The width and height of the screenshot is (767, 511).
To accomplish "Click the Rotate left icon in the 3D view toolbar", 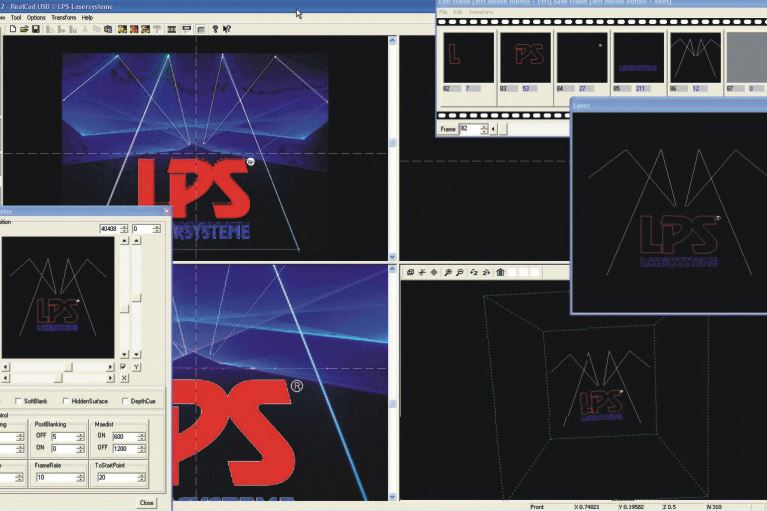I will coord(474,272).
